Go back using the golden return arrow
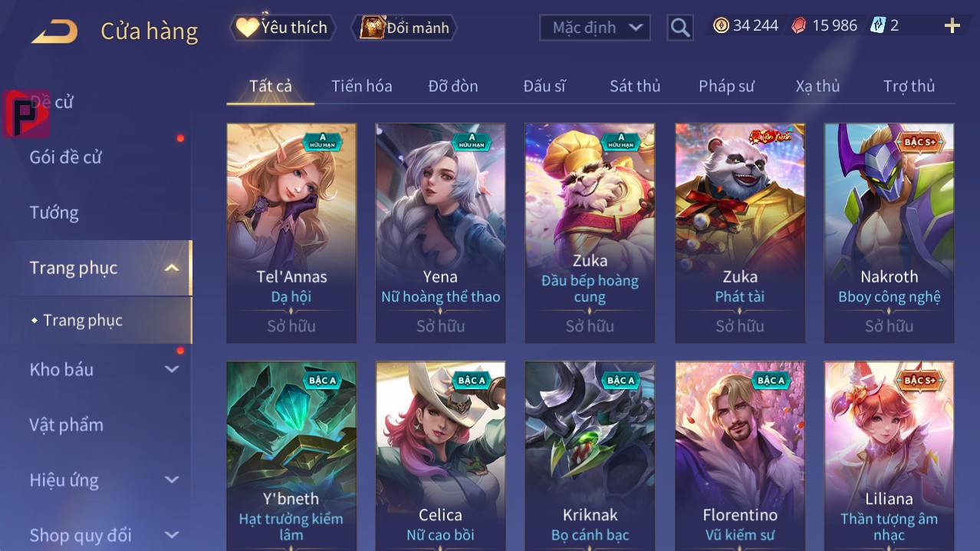 pos(54,31)
